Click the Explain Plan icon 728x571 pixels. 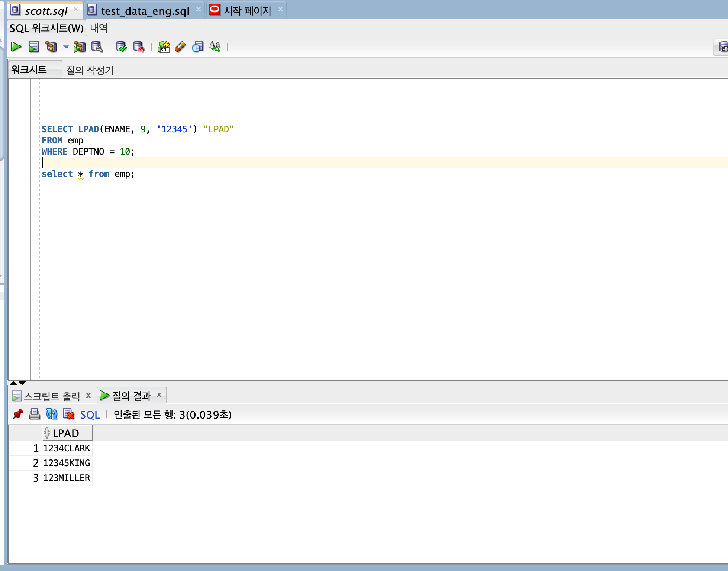pyautogui.click(x=51, y=47)
